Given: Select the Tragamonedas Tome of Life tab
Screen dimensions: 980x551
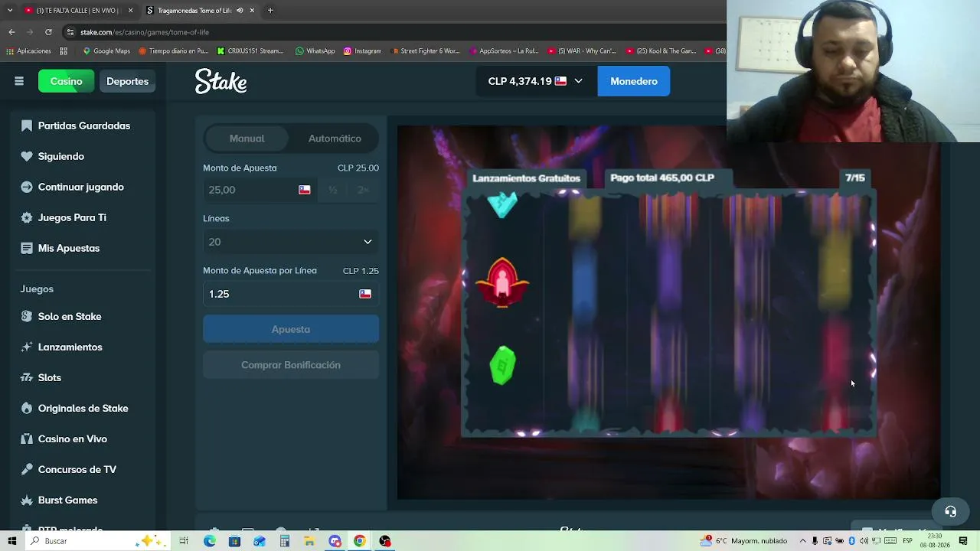Looking at the screenshot, I should click(x=199, y=11).
